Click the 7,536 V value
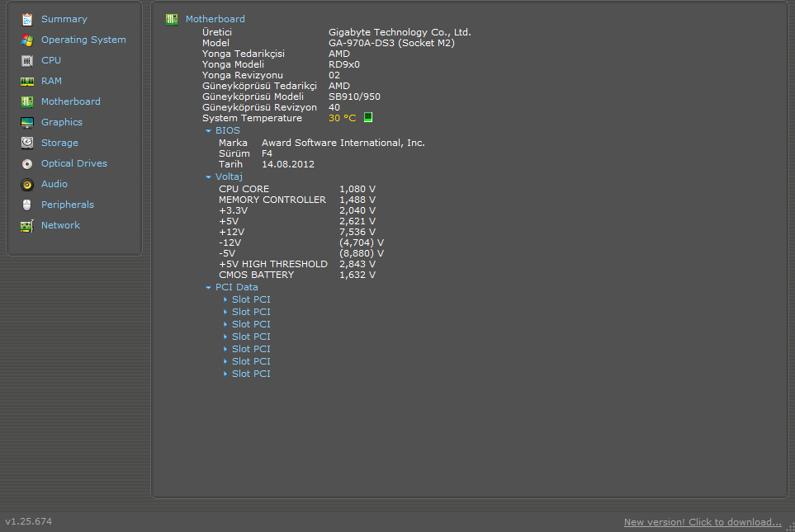 click(x=357, y=232)
